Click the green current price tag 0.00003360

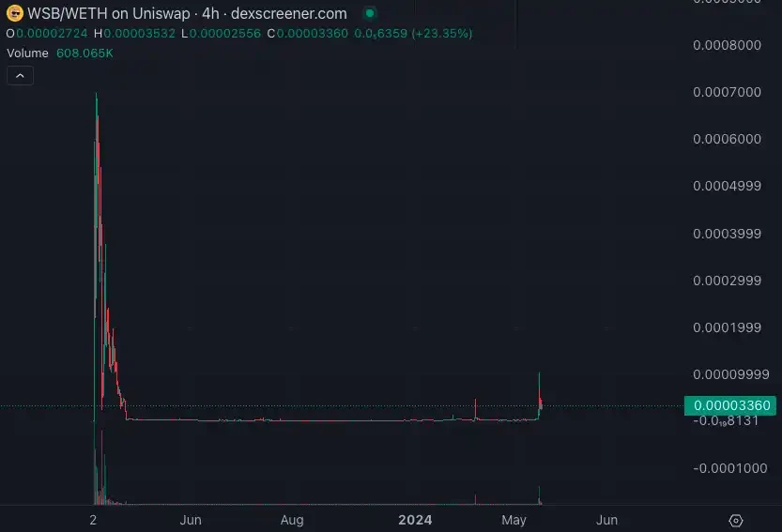(728, 405)
